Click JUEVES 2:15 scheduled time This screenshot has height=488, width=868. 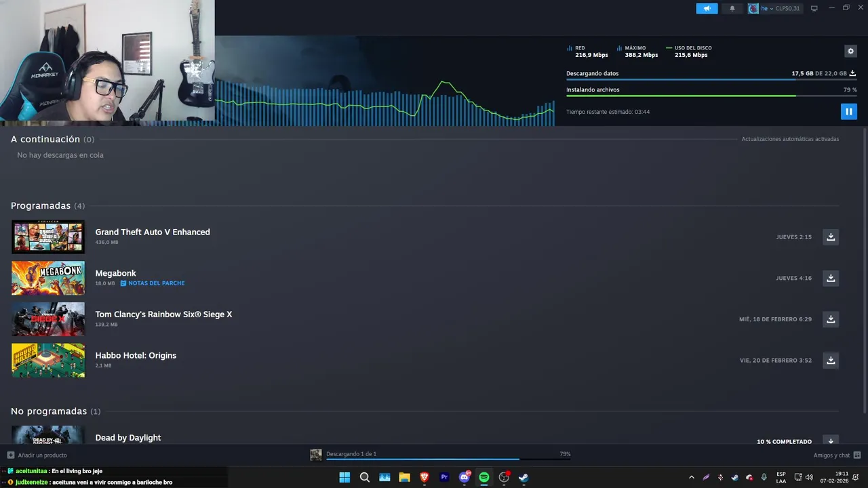click(x=794, y=237)
